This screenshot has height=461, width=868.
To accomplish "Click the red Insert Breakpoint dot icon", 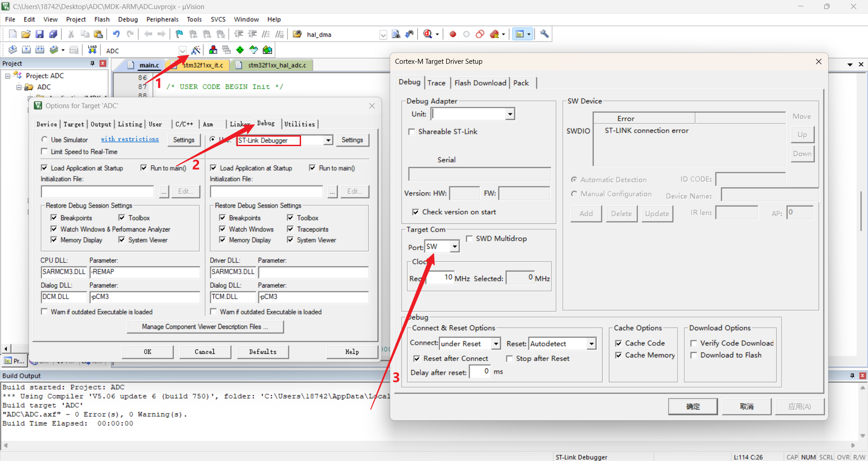I will click(453, 34).
